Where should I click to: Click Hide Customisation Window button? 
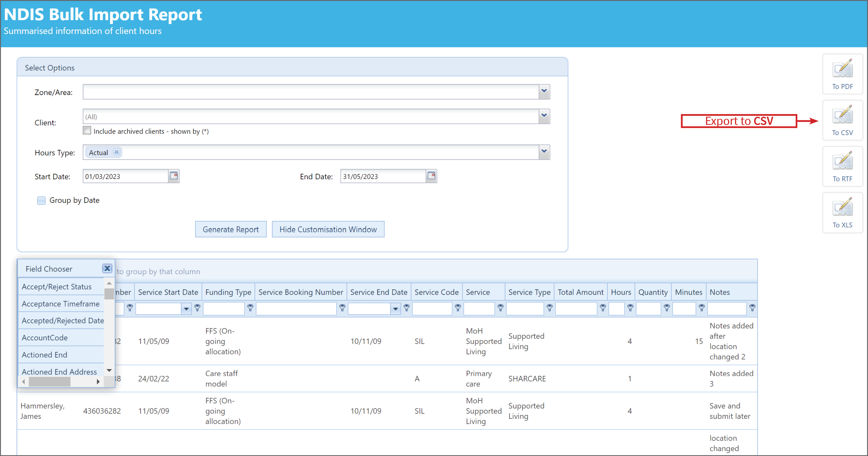(328, 229)
